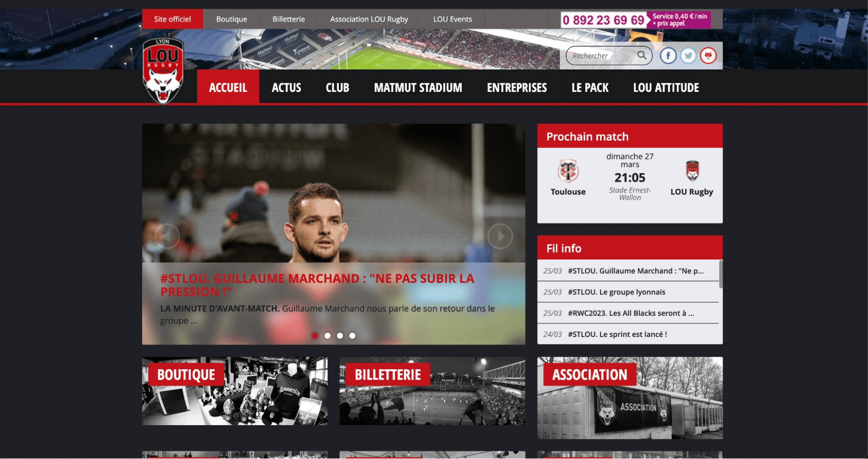Click the search magnifier icon

642,55
